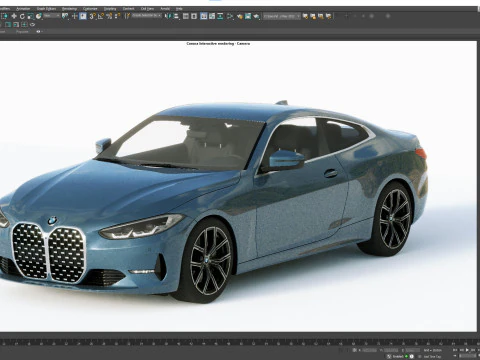Click the timeline frame ruler

(240, 343)
